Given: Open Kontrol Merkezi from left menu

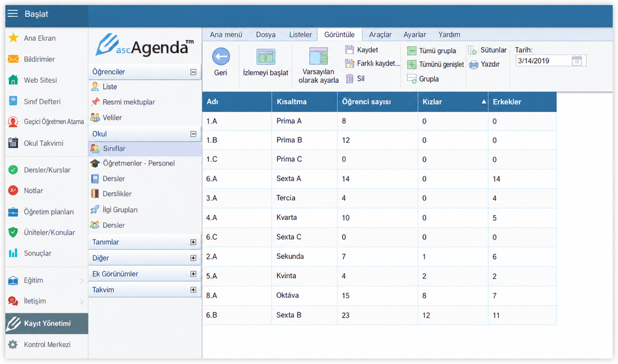Looking at the screenshot, I should [x=46, y=345].
